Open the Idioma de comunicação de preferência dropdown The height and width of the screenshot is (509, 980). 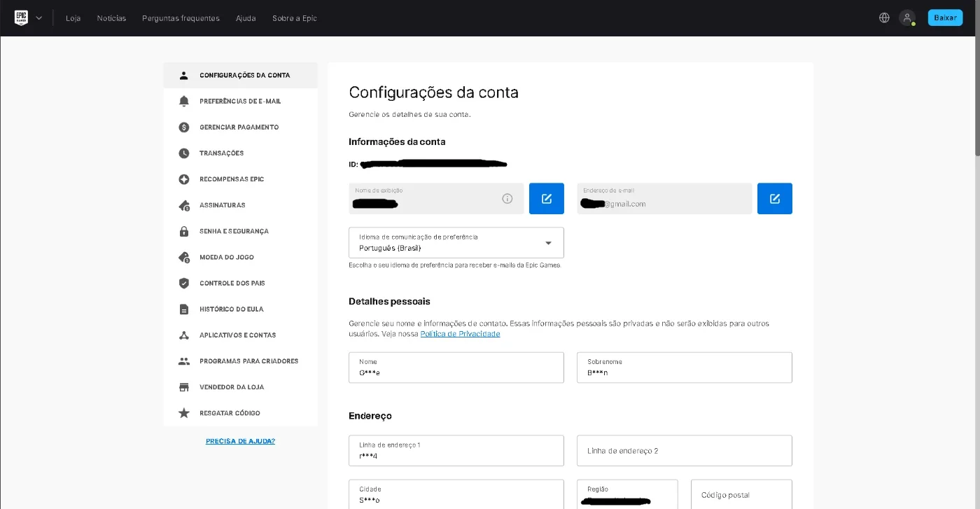[x=456, y=242]
